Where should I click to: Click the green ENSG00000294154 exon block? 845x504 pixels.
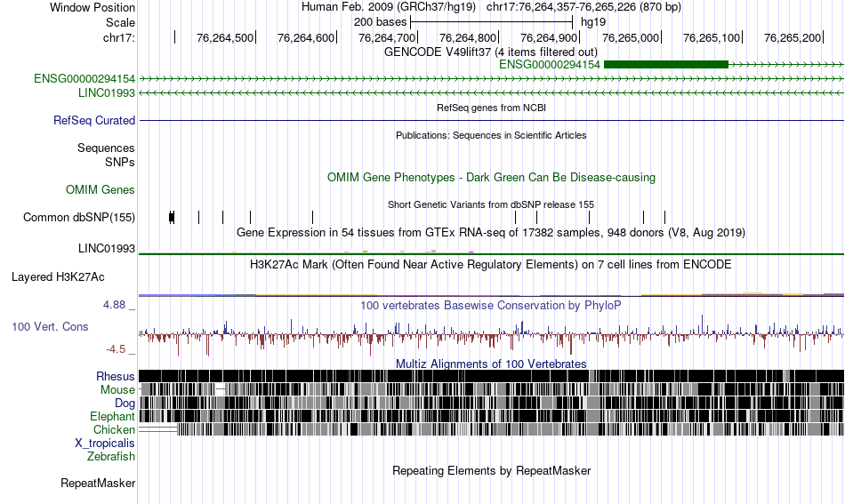pos(666,65)
